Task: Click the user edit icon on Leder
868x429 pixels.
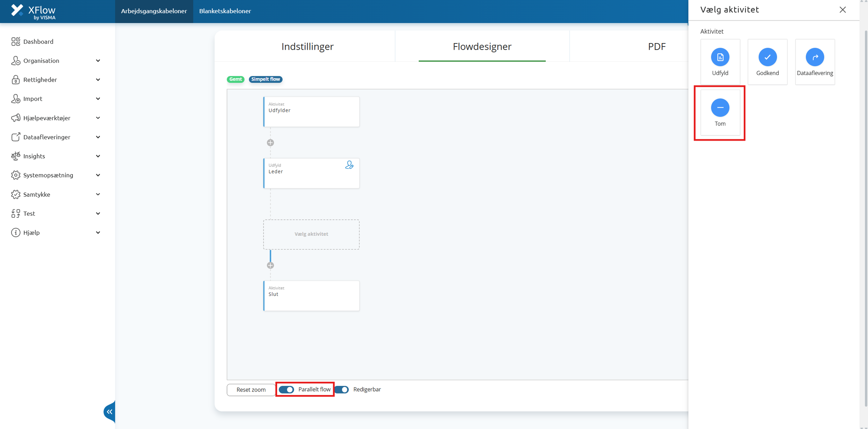Action: pyautogui.click(x=349, y=165)
